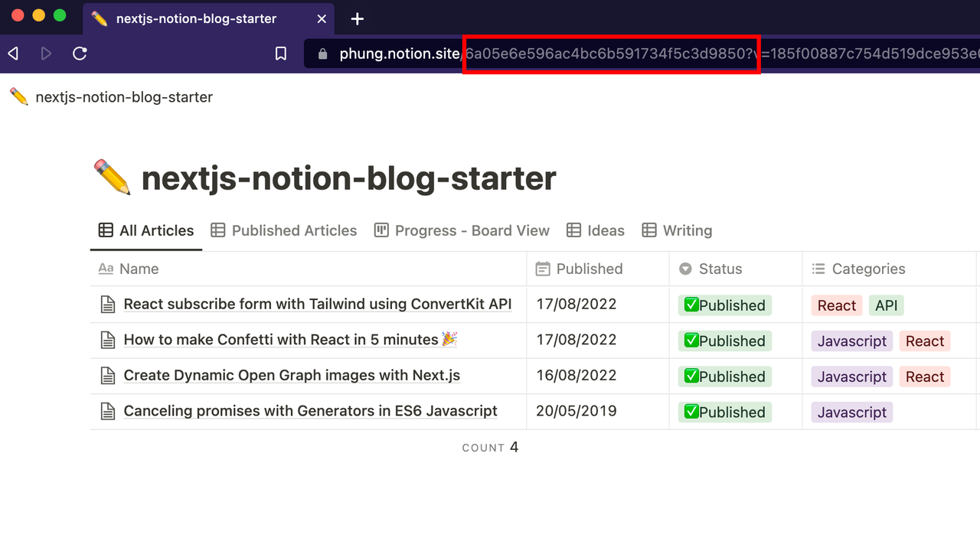Click Published status of React subscribe row
The width and height of the screenshot is (980, 551).
click(x=725, y=305)
